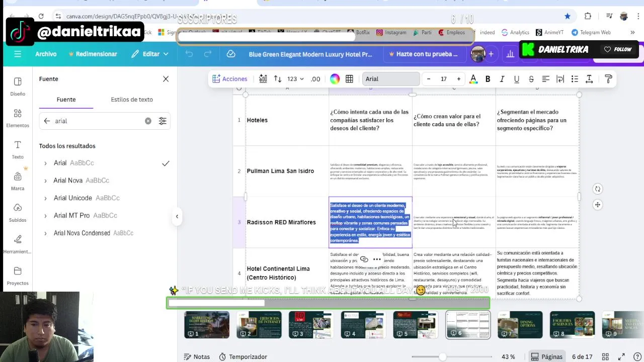Image resolution: width=644 pixels, height=362 pixels.
Task: Open the Arial font family selector
Action: (391, 79)
